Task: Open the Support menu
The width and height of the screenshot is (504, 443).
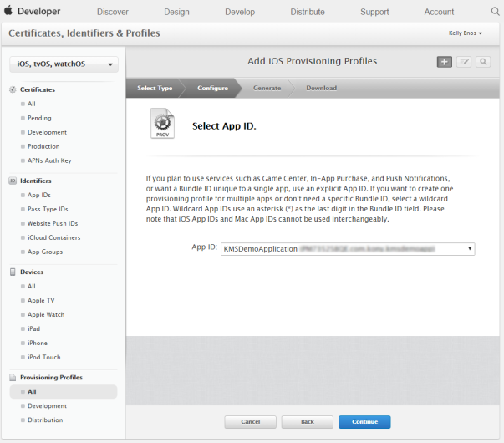Action: click(x=374, y=12)
